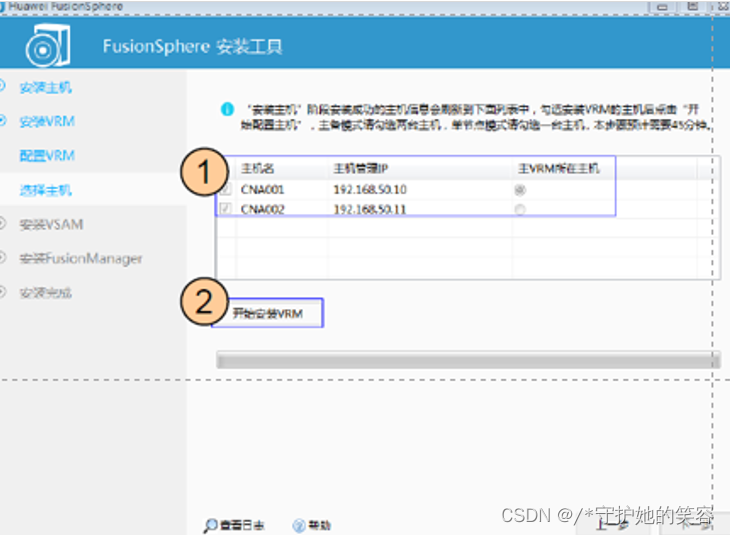Click the help question mark icon
Screen dimensions: 730x535
pos(299,525)
